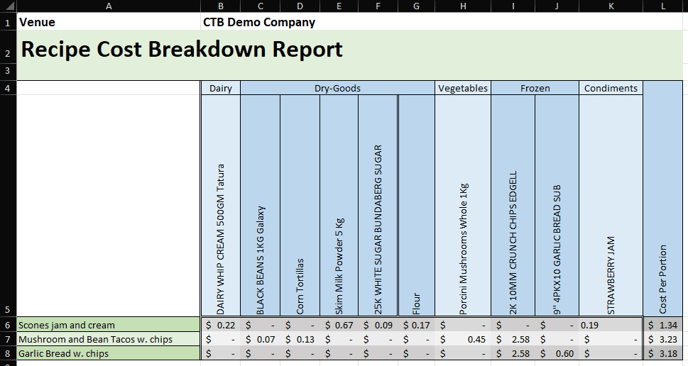Image resolution: width=688 pixels, height=366 pixels.
Task: Select the $2.58 chips cell in Garlic Bread row
Action: coord(513,353)
